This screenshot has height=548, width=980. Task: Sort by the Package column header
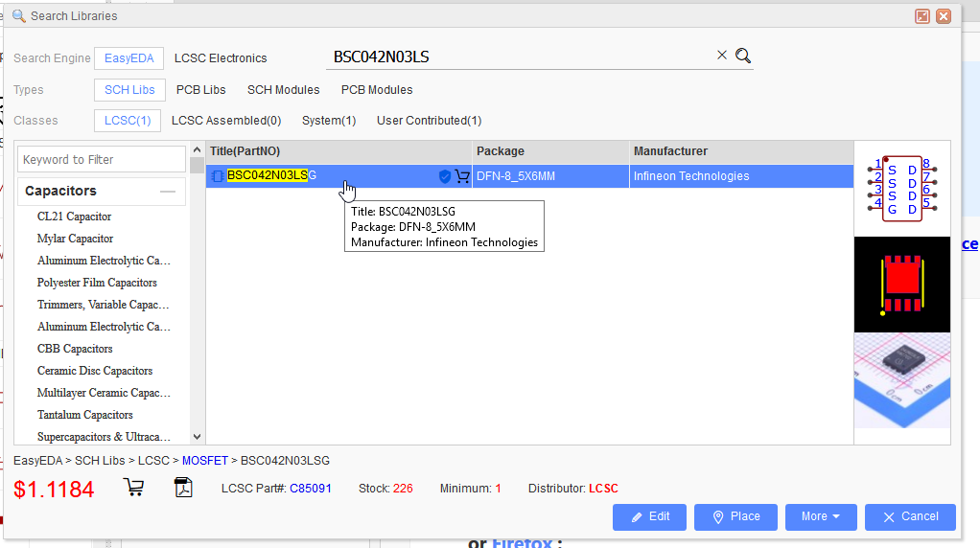coord(550,151)
